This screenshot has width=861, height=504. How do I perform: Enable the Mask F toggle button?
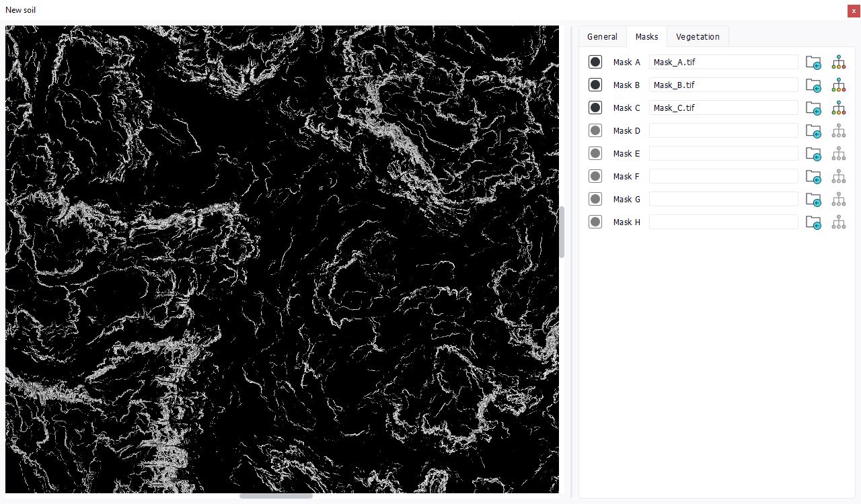(595, 177)
